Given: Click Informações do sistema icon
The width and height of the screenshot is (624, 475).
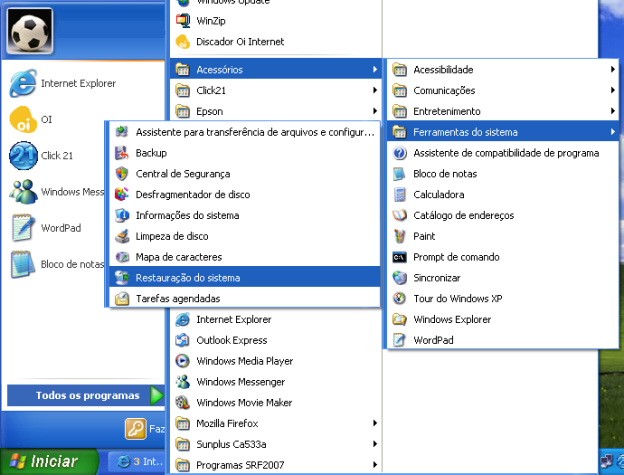Looking at the screenshot, I should click(122, 215).
